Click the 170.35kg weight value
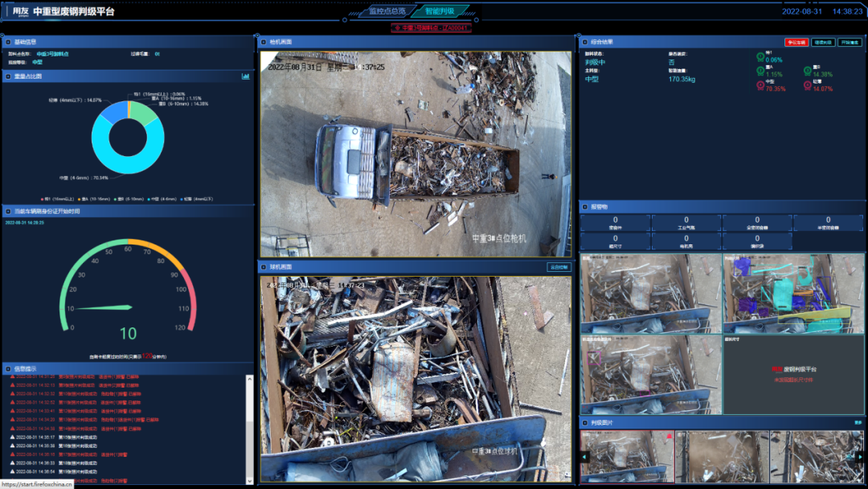This screenshot has width=868, height=489. point(682,79)
